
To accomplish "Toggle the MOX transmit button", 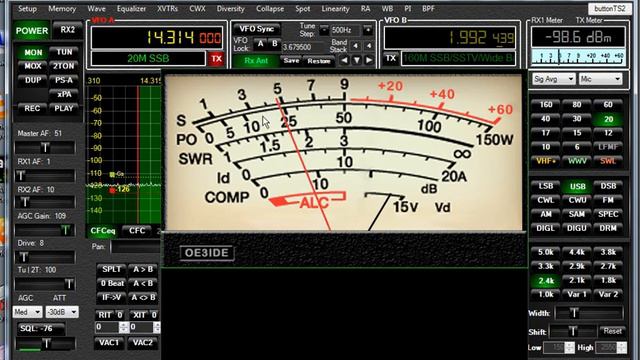I will click(x=33, y=66).
